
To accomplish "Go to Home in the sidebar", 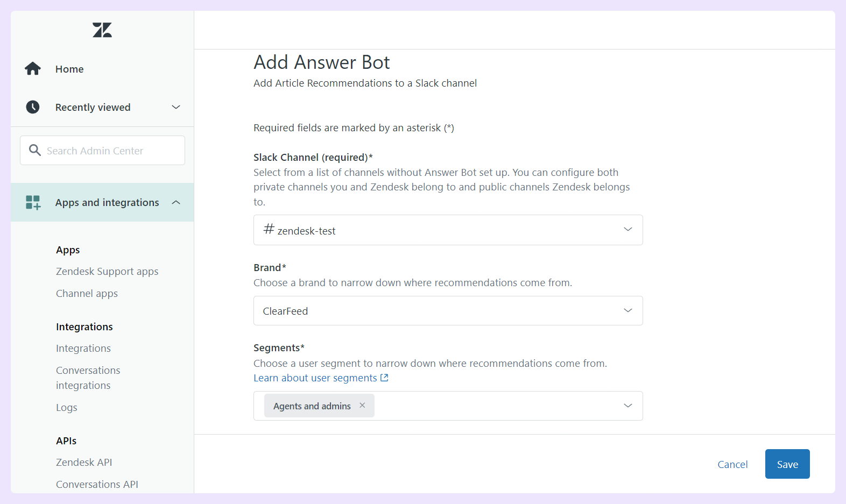I will [x=69, y=69].
